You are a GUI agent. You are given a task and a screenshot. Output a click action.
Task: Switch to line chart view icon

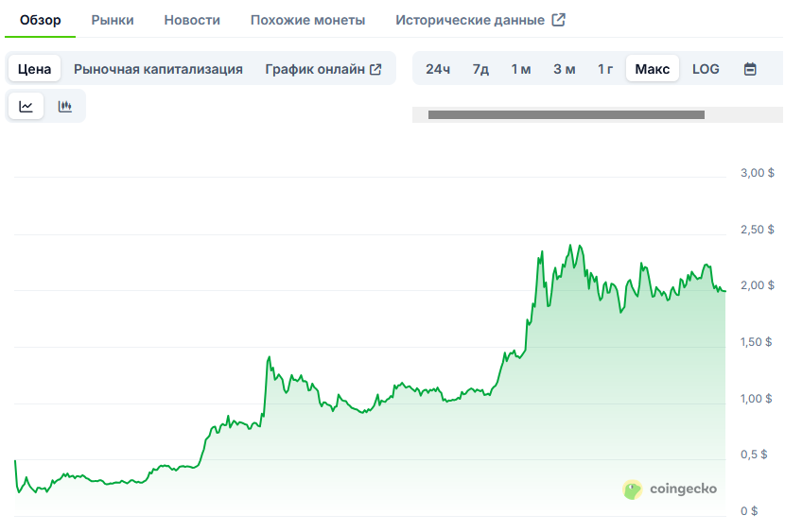(x=26, y=106)
